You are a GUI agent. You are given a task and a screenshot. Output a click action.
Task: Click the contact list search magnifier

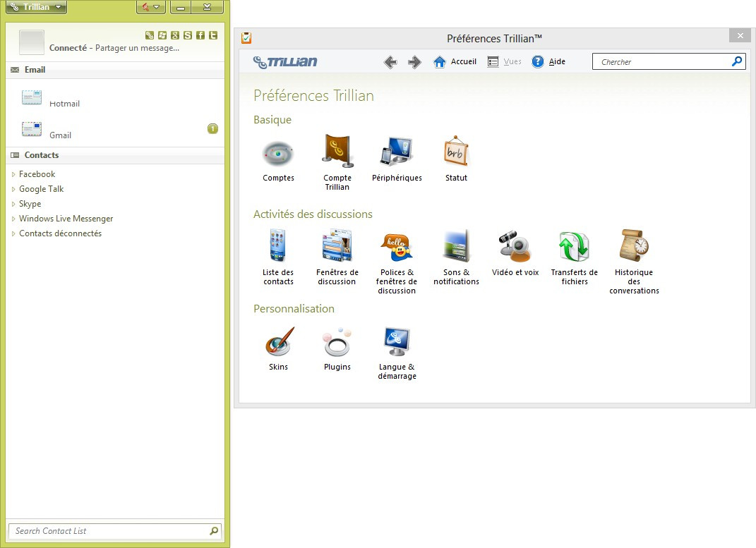click(214, 530)
